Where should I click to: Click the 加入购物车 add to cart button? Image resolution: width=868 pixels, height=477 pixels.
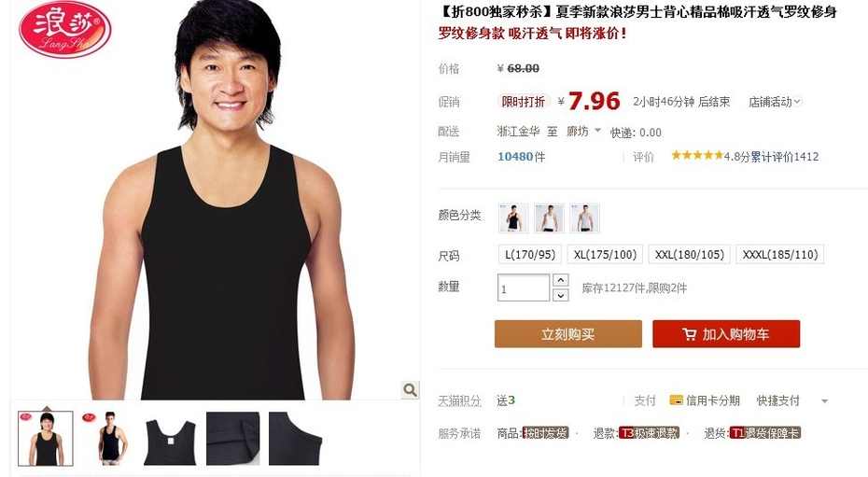[726, 333]
